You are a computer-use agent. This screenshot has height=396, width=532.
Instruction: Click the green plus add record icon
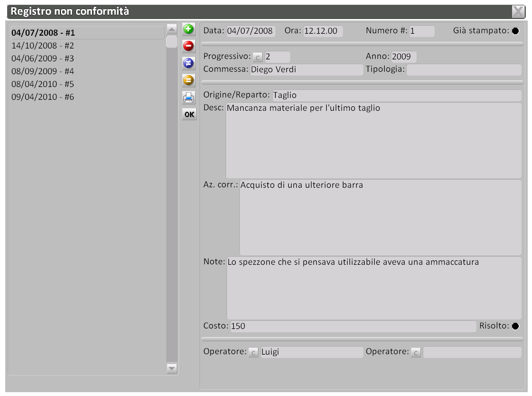(x=189, y=29)
